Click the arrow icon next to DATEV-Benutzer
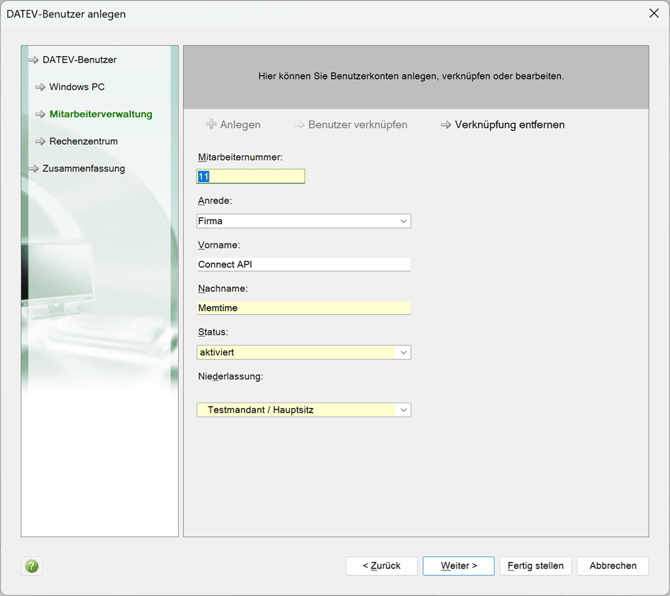This screenshot has width=670, height=596. [33, 60]
